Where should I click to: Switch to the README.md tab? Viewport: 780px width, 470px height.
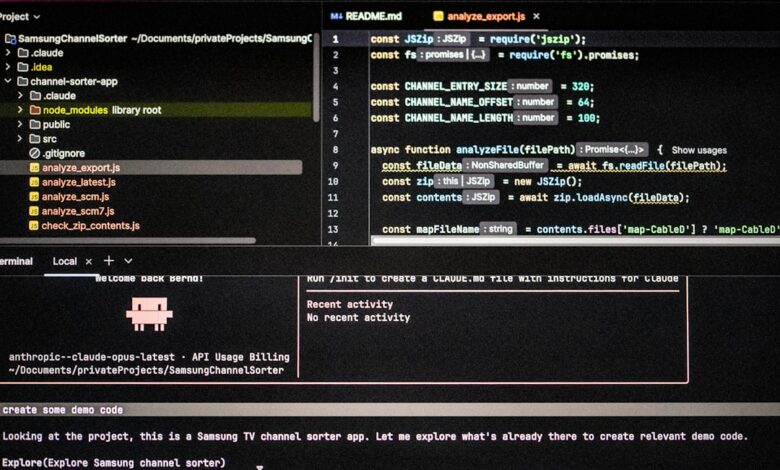click(x=373, y=16)
